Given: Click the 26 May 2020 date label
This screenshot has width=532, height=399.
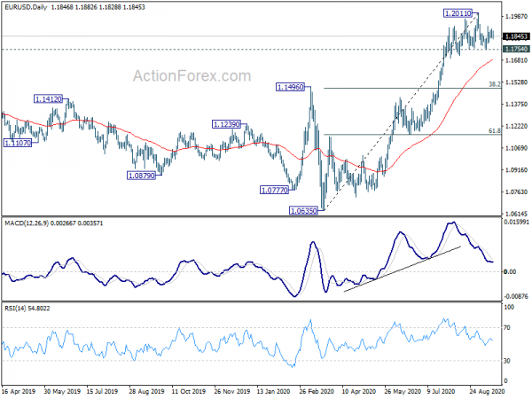Looking at the screenshot, I should pos(403,392).
